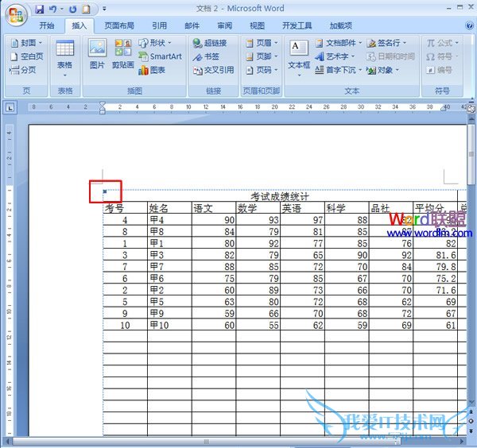Click the next page double arrow
Image resolution: width=477 pixels, height=448 pixels.
[x=471, y=431]
